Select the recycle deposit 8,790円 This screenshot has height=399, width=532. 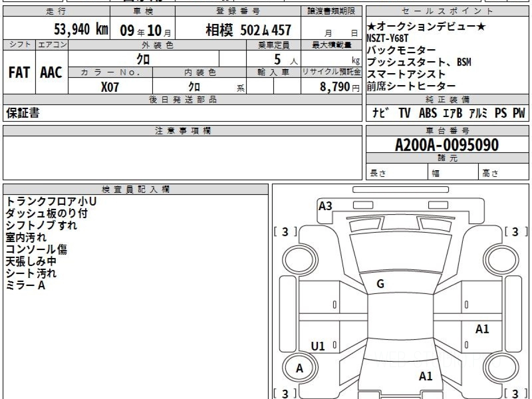click(340, 87)
